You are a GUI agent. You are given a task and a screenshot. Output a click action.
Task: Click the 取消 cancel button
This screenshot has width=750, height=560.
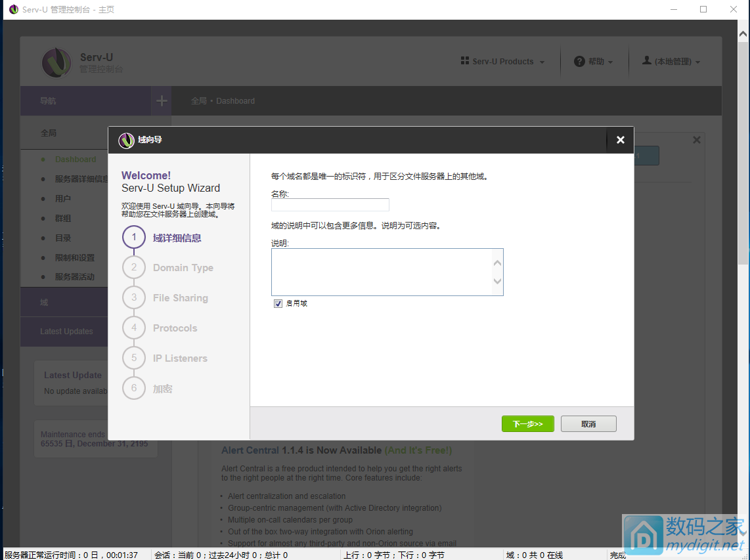coord(588,423)
